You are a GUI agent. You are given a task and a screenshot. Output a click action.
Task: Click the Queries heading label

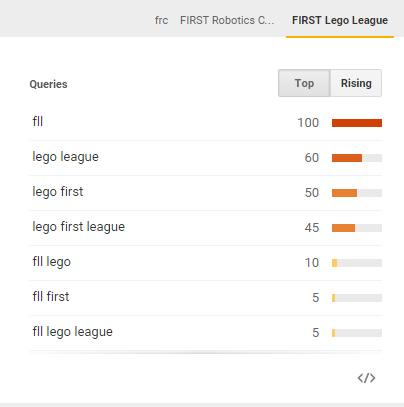48,84
